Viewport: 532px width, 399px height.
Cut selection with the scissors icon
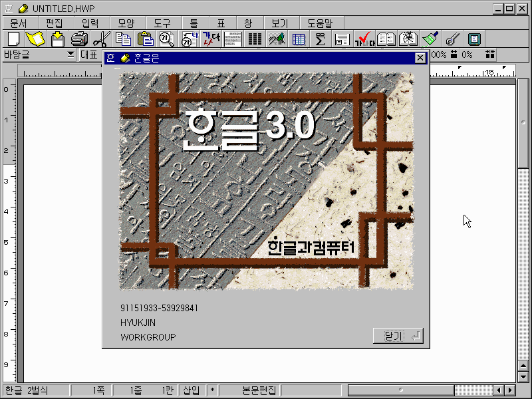102,39
